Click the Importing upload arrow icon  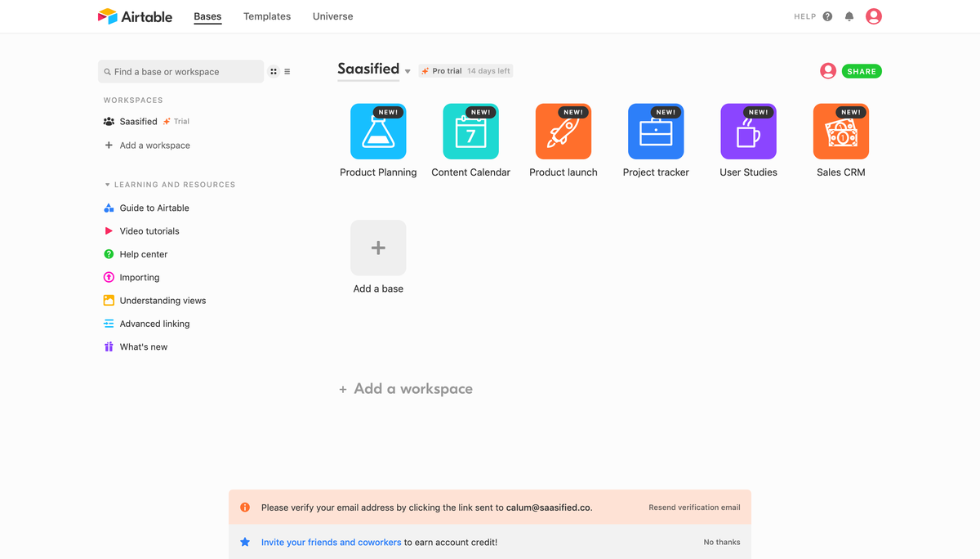[x=109, y=278]
